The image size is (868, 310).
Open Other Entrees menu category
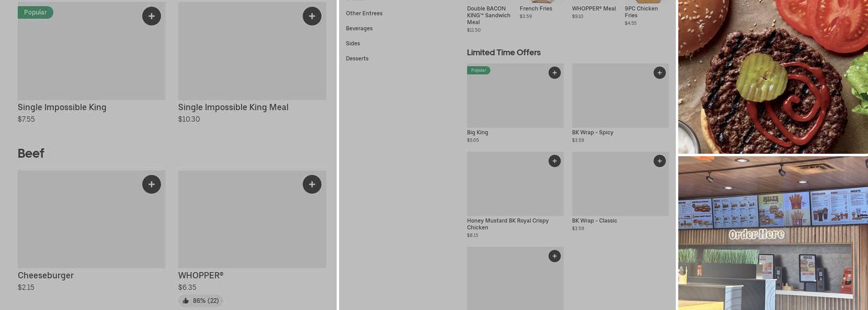pyautogui.click(x=364, y=13)
